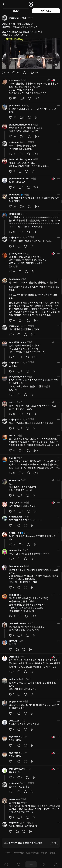Share the main post showing 373 shares
Screen dimensions: 62x868
click(34, 72)
